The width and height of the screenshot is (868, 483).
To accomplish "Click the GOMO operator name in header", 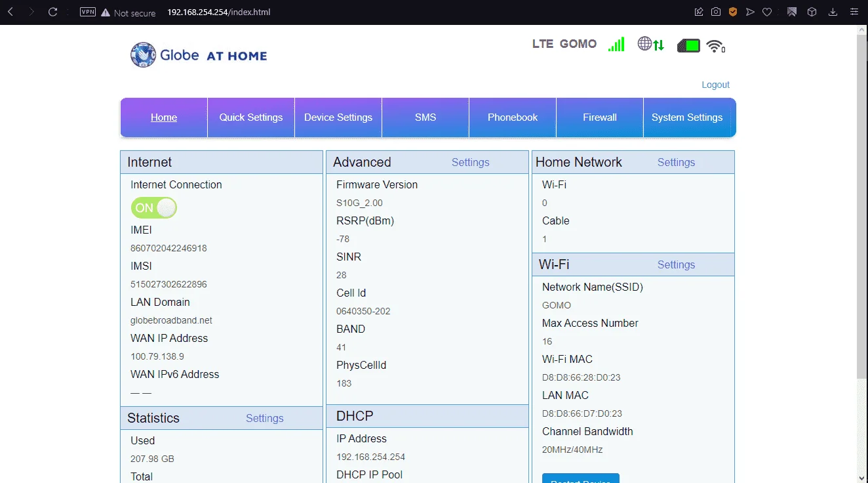I will [578, 44].
